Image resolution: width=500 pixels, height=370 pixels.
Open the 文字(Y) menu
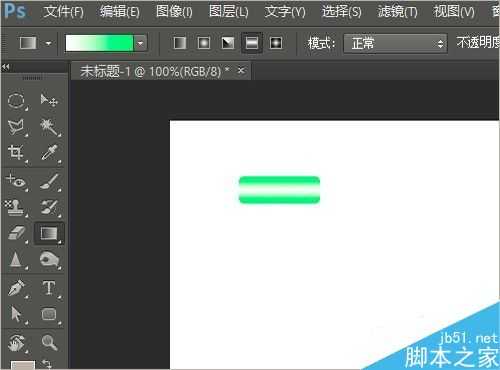pos(285,12)
